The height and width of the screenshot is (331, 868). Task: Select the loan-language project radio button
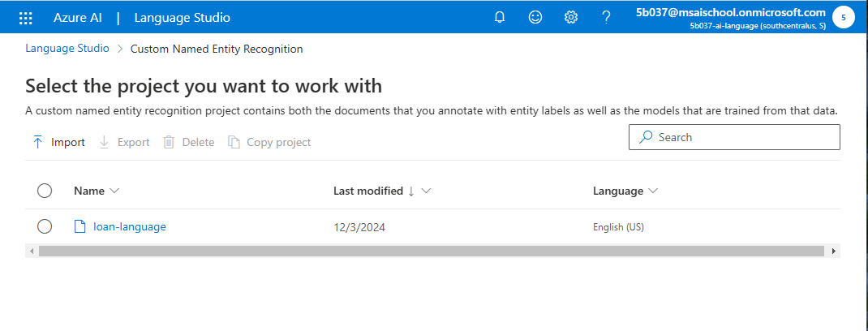coord(45,226)
